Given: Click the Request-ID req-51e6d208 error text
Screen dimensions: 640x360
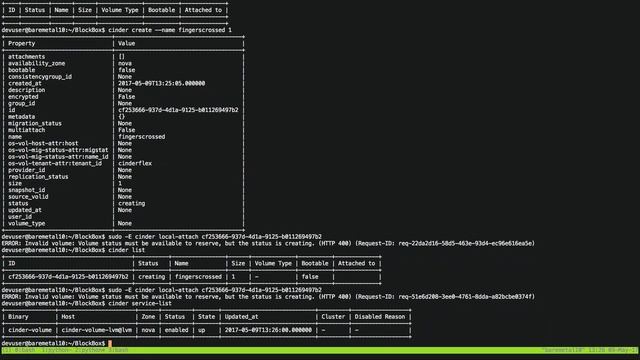Looking at the screenshot, I should pos(445,297).
